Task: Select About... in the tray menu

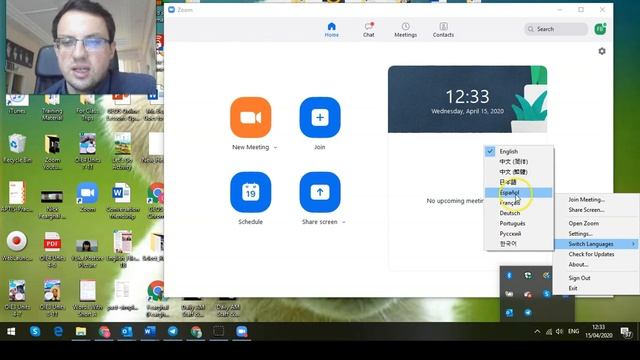Action: (x=597, y=264)
